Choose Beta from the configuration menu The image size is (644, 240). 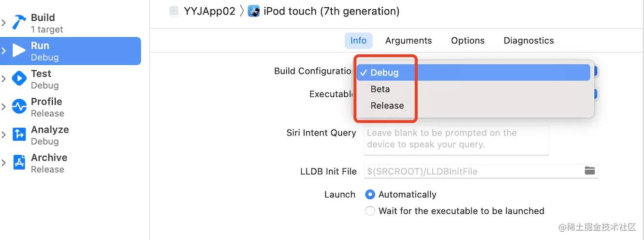[x=381, y=89]
